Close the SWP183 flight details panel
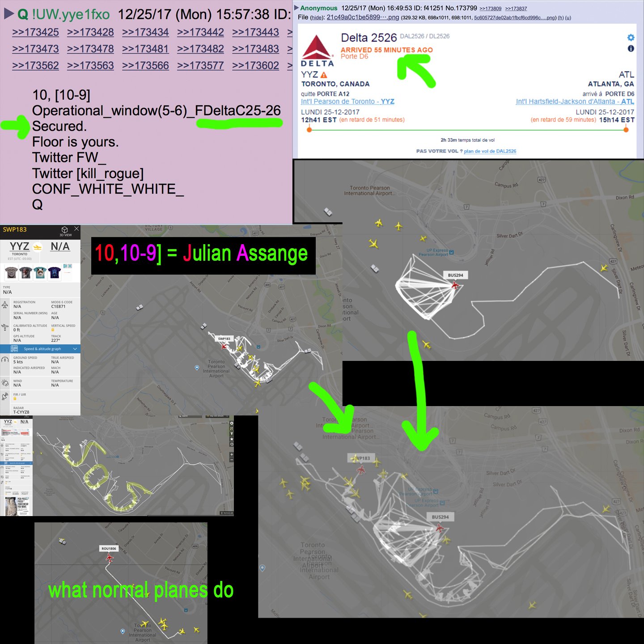644x644 pixels. pyautogui.click(x=76, y=229)
